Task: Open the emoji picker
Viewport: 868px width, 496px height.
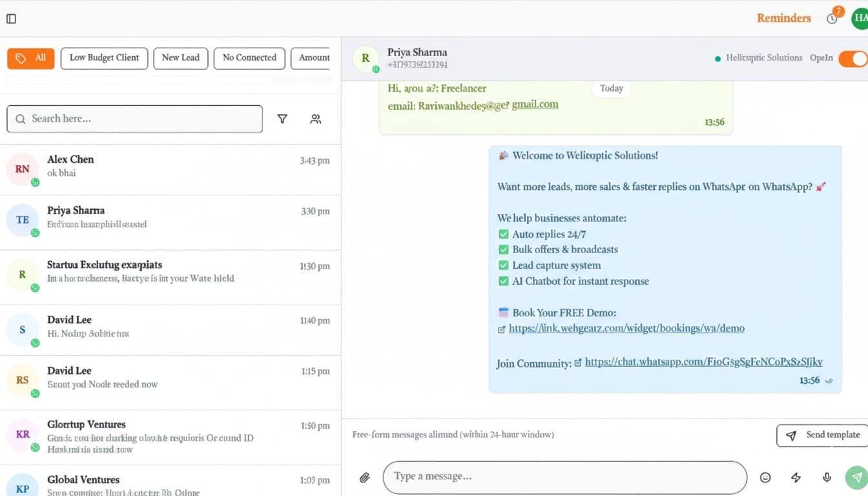Action: tap(765, 478)
